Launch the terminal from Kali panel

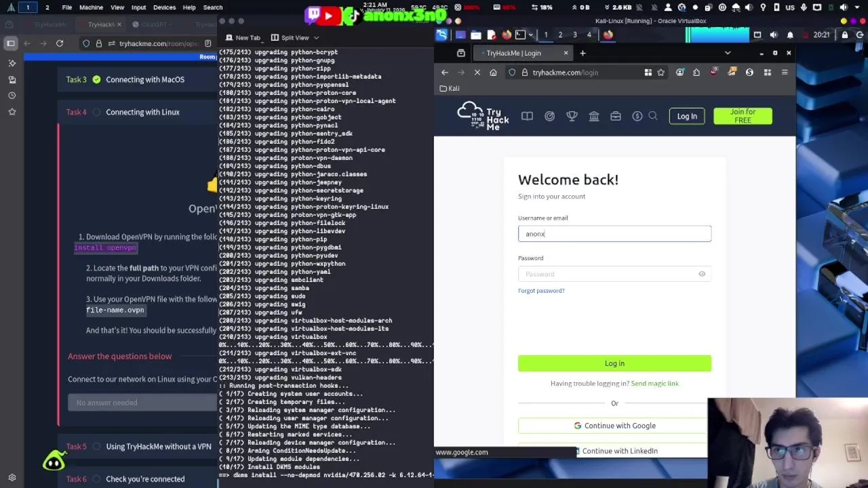(x=520, y=35)
